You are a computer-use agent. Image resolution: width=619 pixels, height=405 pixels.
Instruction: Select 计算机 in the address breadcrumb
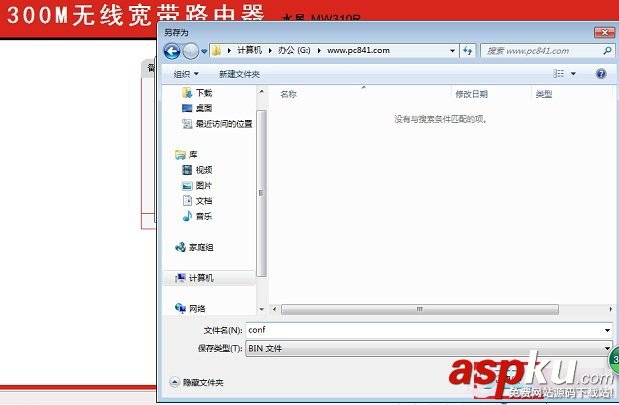(249, 51)
